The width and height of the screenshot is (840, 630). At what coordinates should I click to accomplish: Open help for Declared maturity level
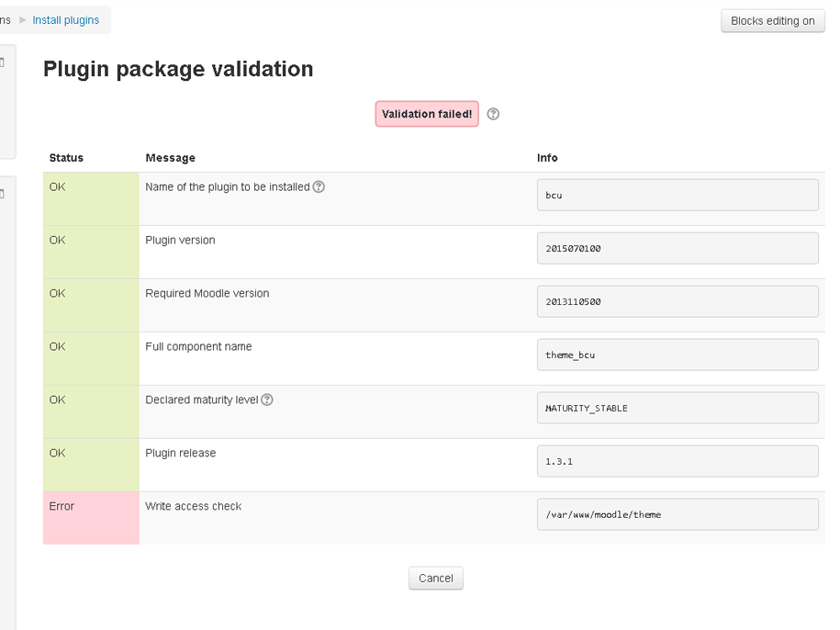267,399
